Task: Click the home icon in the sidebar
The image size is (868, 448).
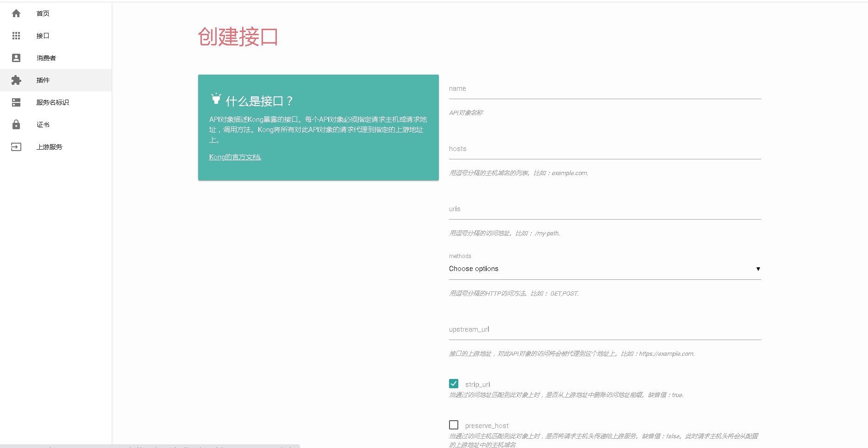Action: (16, 13)
